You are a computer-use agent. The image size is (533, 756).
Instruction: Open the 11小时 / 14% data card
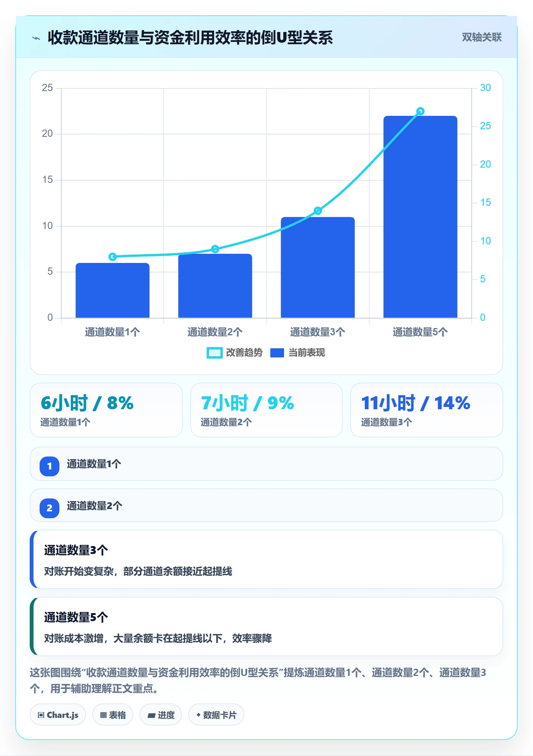[427, 410]
